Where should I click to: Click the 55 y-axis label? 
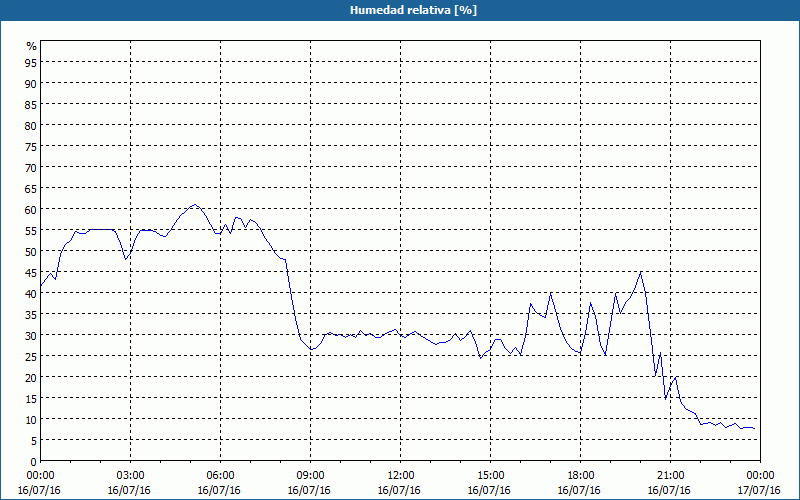tap(31, 231)
